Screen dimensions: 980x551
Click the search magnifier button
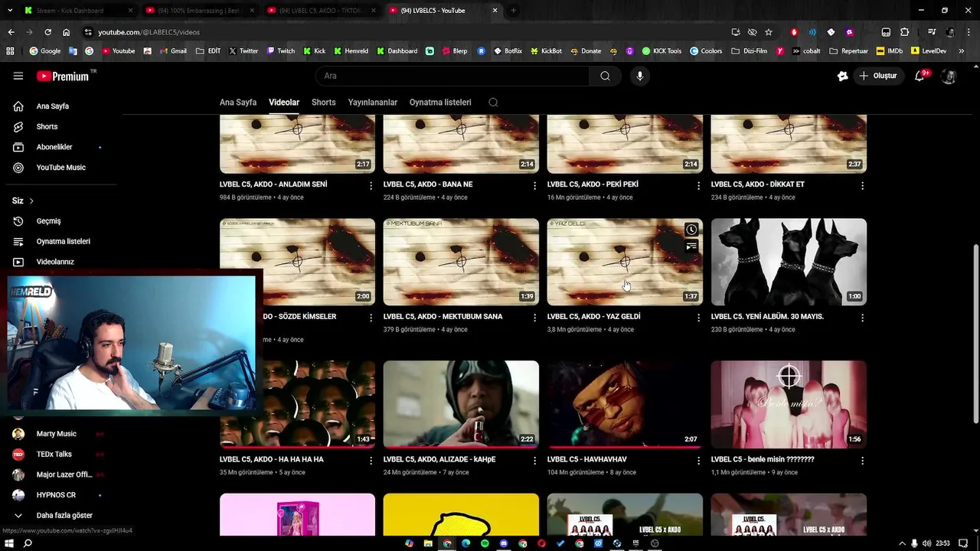click(x=605, y=76)
